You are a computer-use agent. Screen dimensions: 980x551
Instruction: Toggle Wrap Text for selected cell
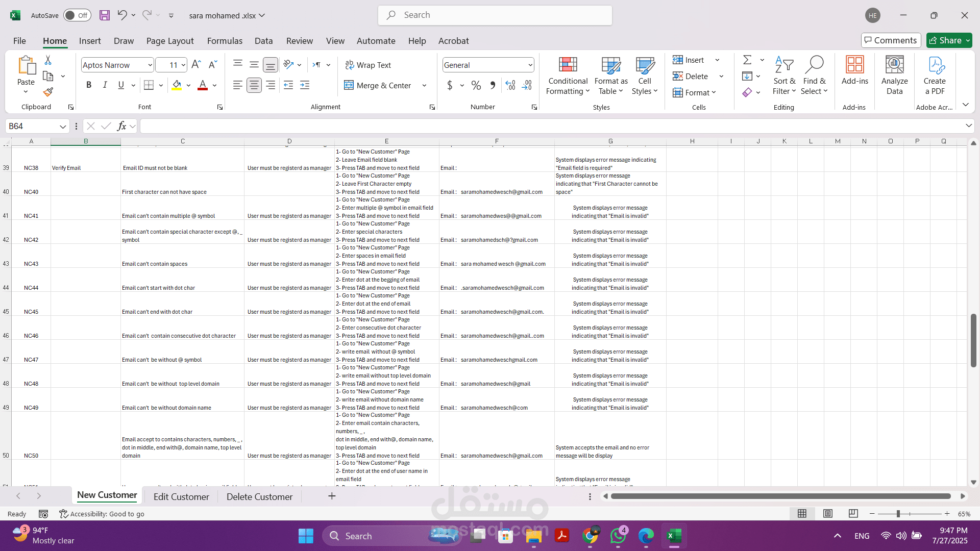368,65
